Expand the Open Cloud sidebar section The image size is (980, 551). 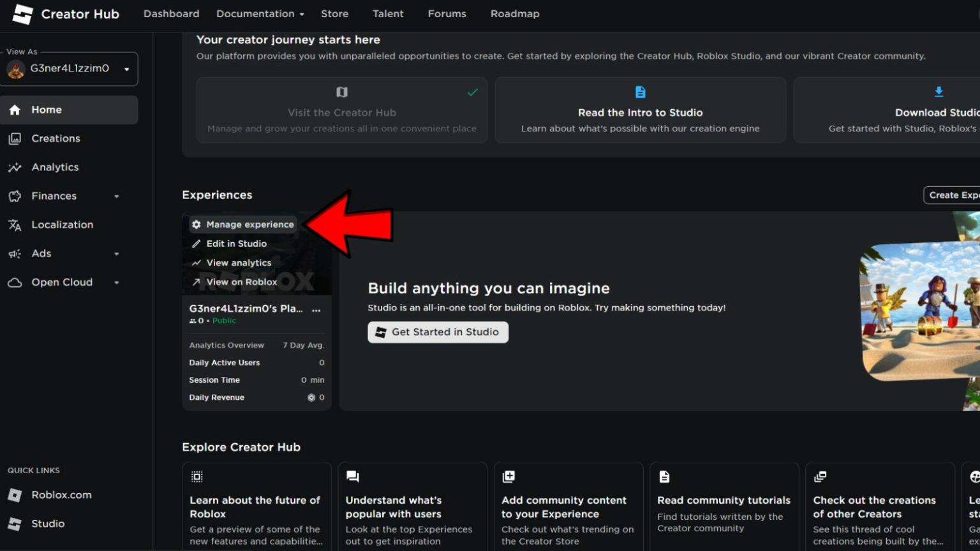point(117,282)
